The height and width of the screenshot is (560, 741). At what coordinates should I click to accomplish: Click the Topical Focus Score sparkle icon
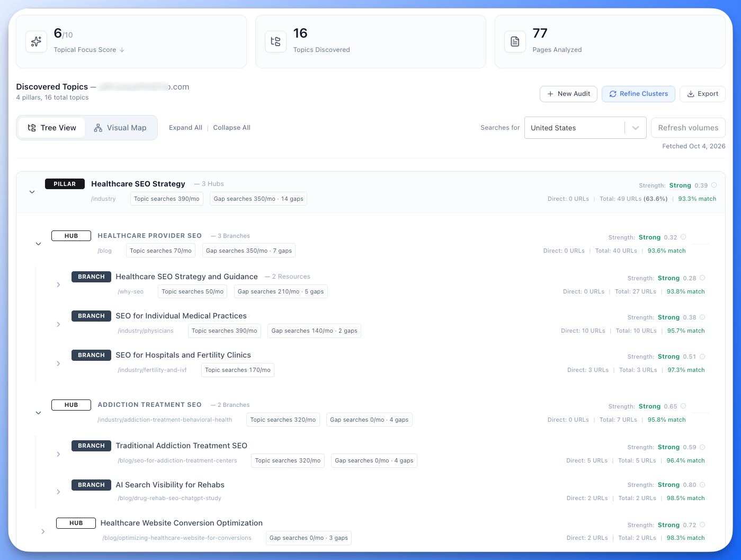[x=36, y=41]
